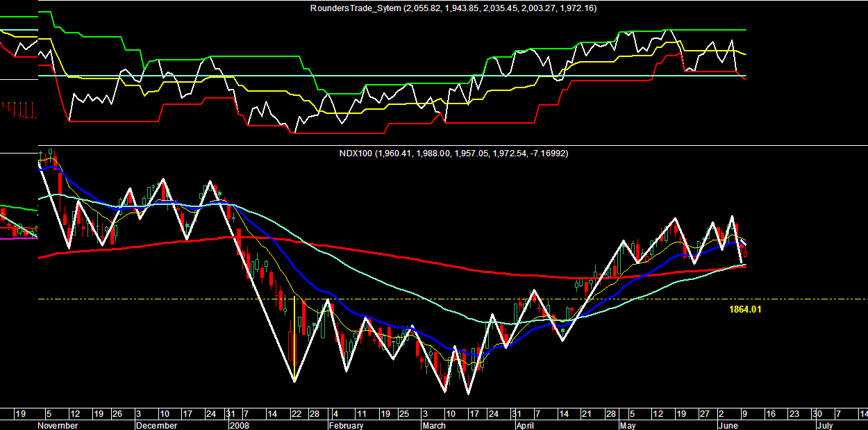The height and width of the screenshot is (430, 868).
Task: Select the yellow dashed horizontal line at 1864.01
Action: (451, 299)
